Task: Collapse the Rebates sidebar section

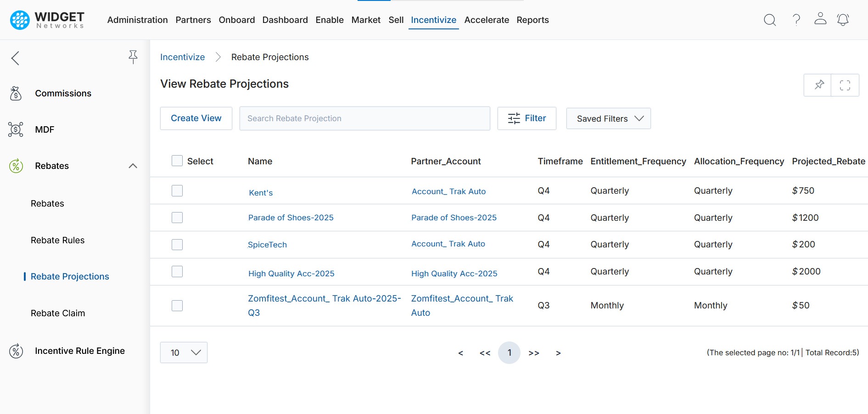Action: (x=133, y=166)
